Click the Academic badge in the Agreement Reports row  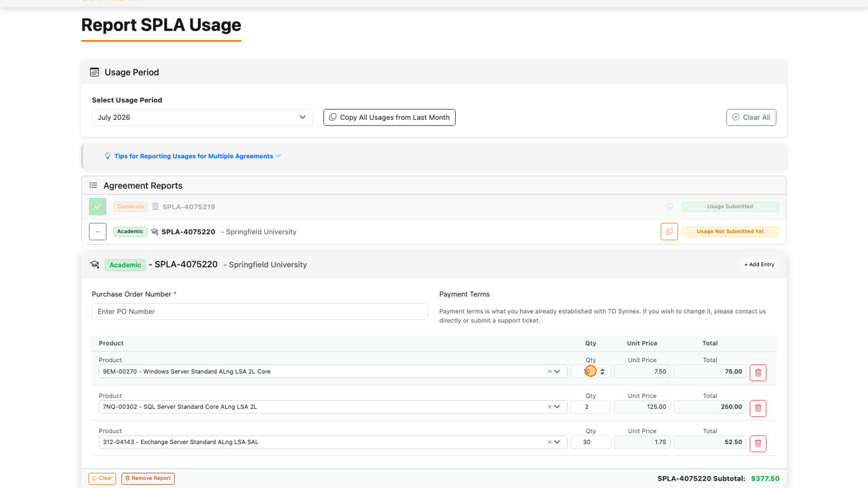pyautogui.click(x=130, y=232)
